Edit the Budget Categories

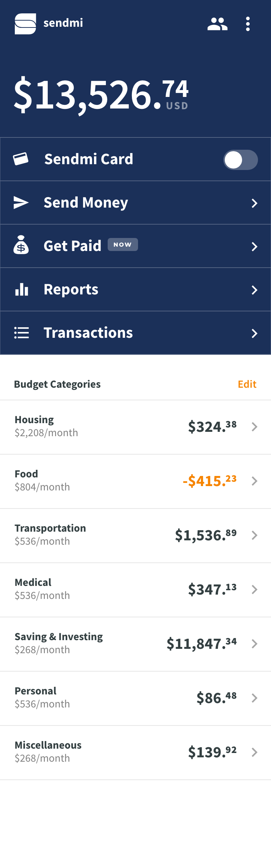247,384
